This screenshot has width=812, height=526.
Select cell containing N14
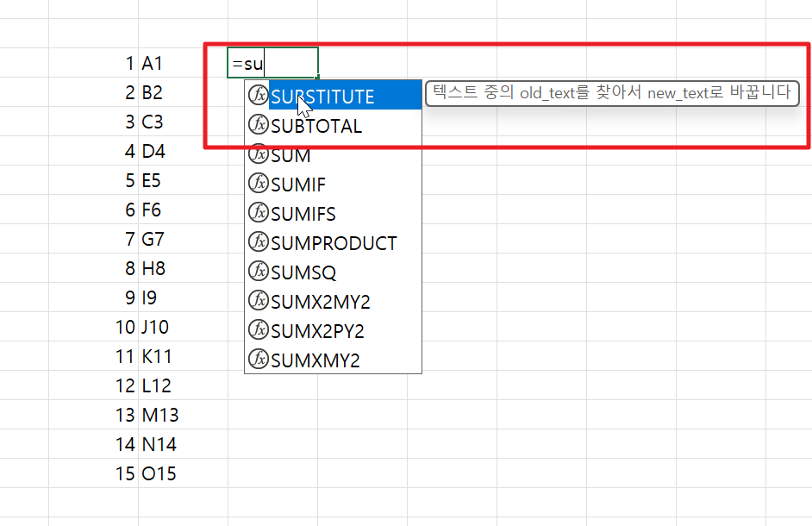coord(184,443)
